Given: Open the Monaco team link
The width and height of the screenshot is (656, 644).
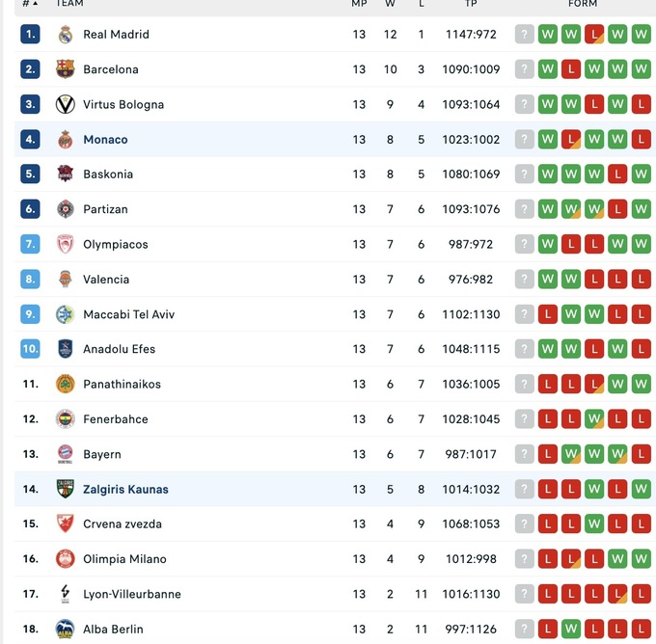Looking at the screenshot, I should (x=105, y=140).
